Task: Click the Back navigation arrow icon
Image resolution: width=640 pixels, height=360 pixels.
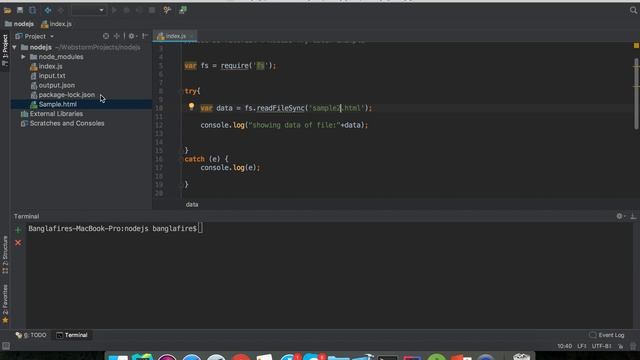Action: point(48,10)
